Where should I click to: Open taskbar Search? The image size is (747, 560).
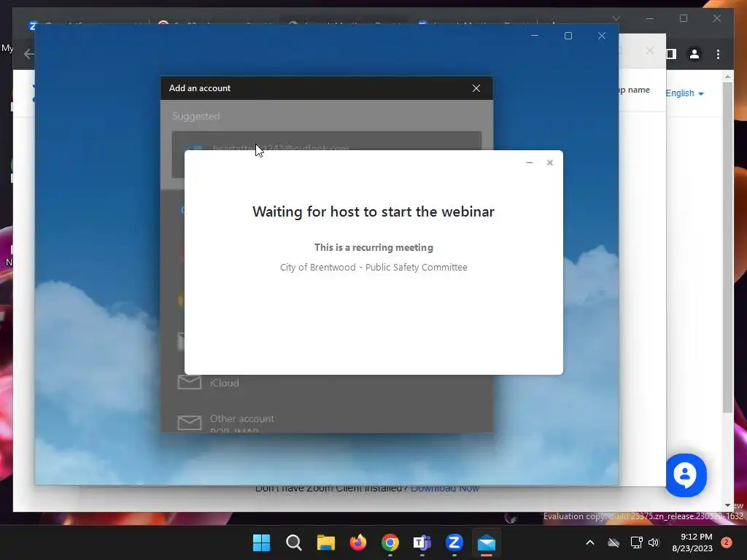pyautogui.click(x=293, y=542)
